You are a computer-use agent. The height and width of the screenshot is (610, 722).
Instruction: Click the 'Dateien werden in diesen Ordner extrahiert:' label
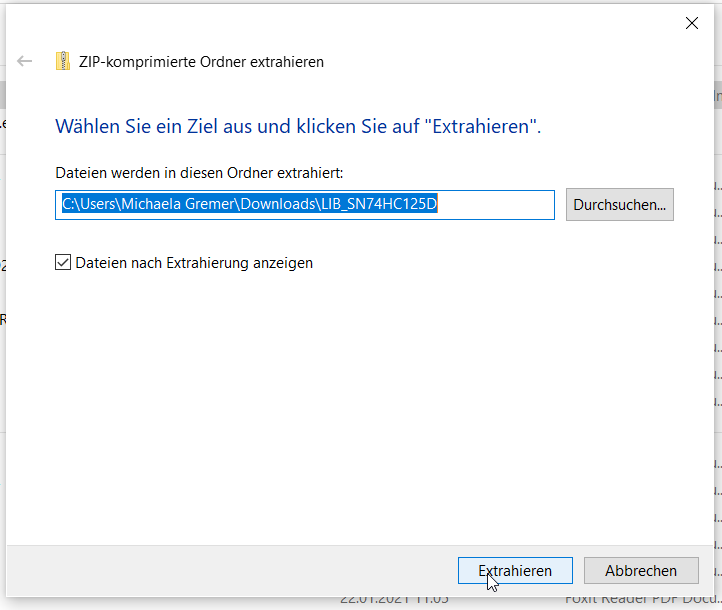[199, 173]
